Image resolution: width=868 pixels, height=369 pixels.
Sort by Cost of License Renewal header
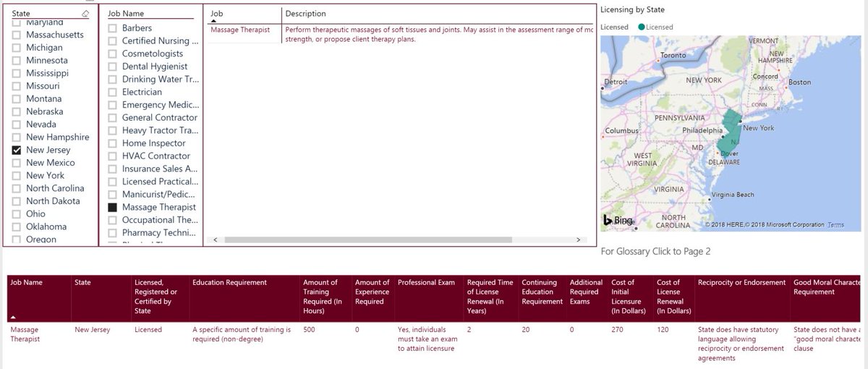(674, 297)
